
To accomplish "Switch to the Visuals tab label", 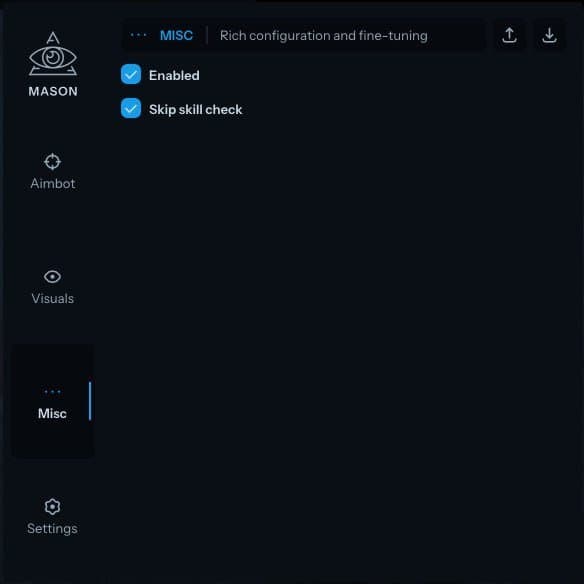I will tap(53, 299).
